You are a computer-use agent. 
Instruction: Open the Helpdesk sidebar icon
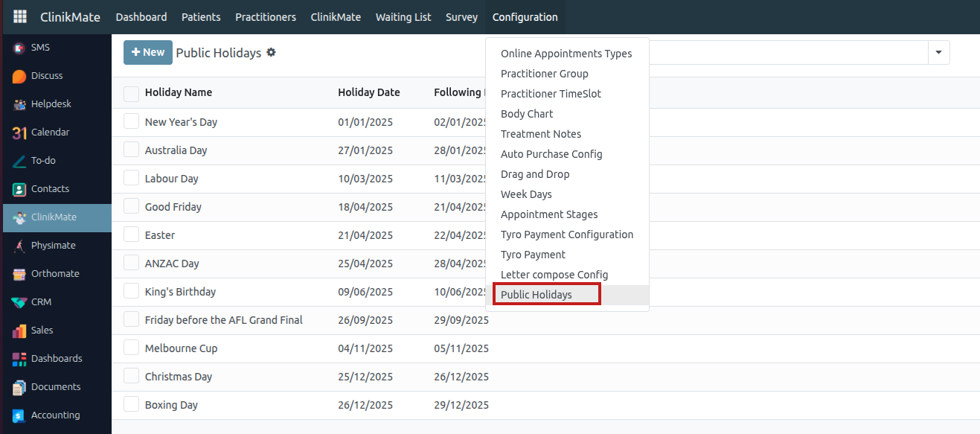(19, 104)
